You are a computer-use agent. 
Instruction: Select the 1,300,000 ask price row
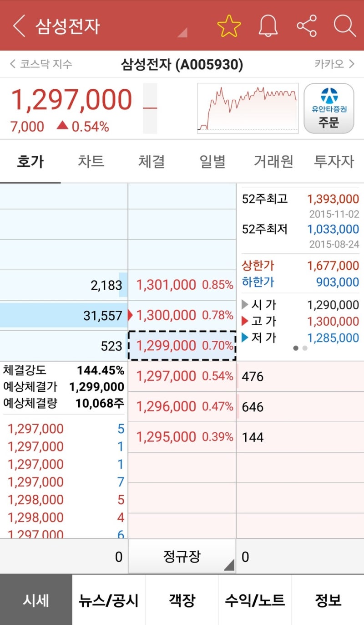[x=182, y=315]
